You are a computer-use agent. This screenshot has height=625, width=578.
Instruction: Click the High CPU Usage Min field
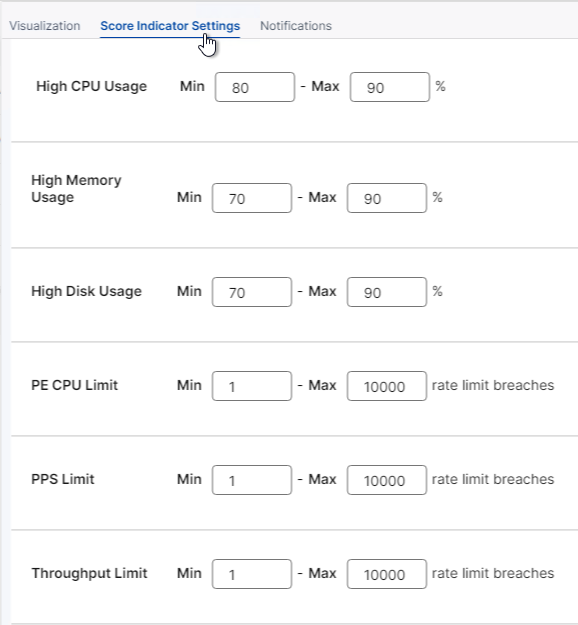255,87
